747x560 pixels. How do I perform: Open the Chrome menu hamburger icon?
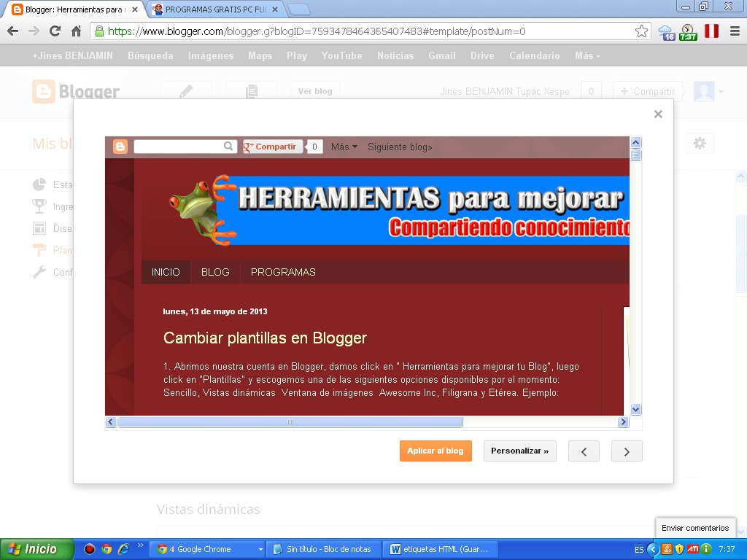[x=735, y=31]
